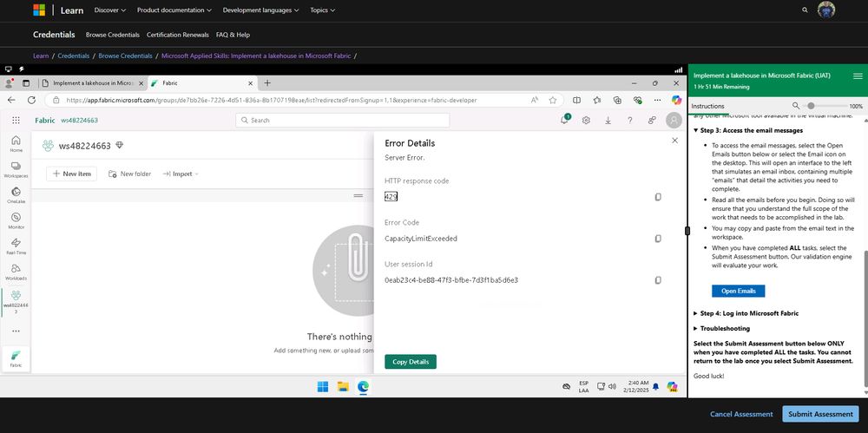This screenshot has width=868, height=433.
Task: Open Edge collections icon
Action: (617, 100)
